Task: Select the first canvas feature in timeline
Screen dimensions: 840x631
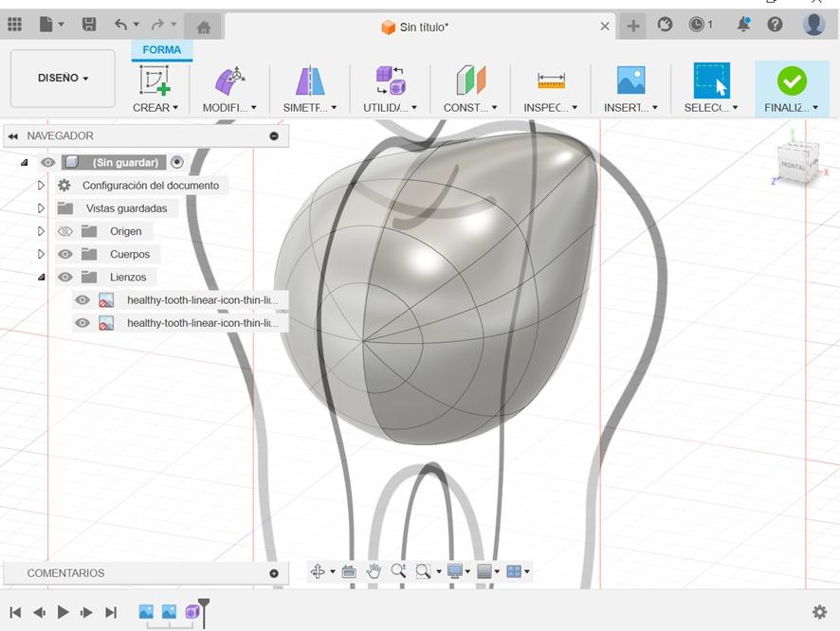Action: tap(146, 611)
